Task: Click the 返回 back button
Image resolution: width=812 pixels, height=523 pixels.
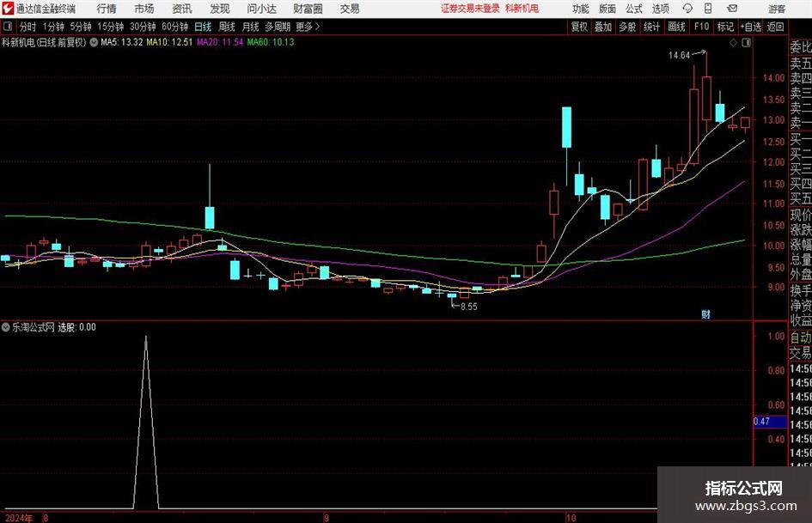Action: (775, 27)
